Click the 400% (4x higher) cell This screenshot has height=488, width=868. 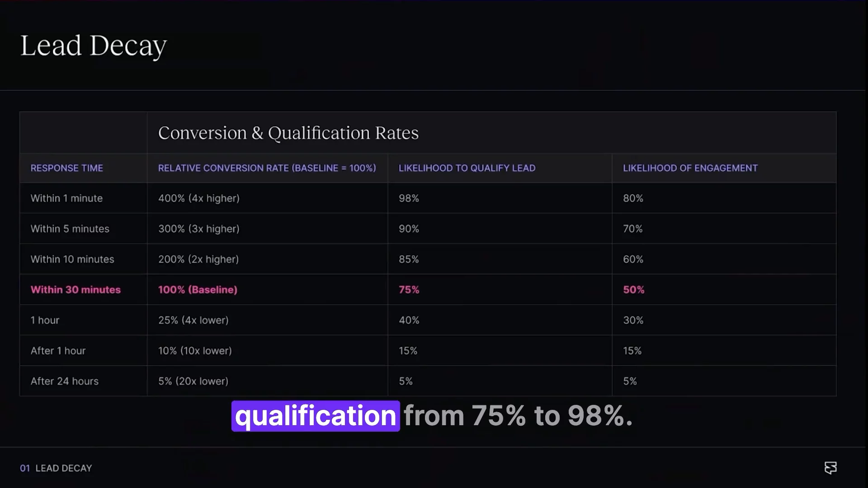pos(199,198)
